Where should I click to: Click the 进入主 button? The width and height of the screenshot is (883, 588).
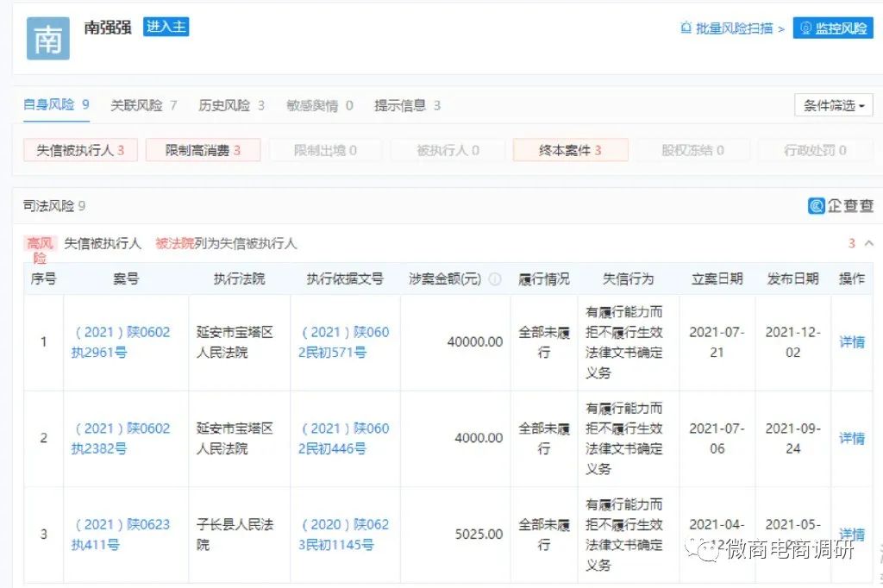click(x=166, y=27)
